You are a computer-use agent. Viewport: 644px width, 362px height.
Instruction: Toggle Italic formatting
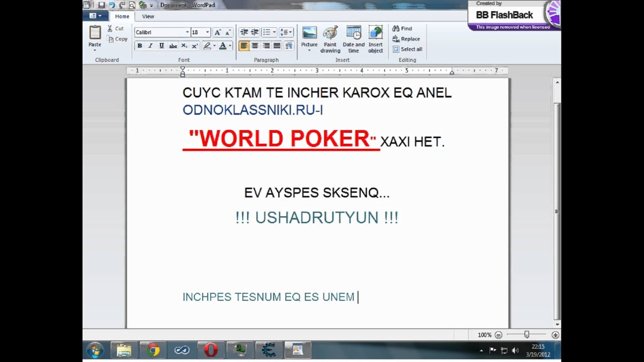(150, 46)
